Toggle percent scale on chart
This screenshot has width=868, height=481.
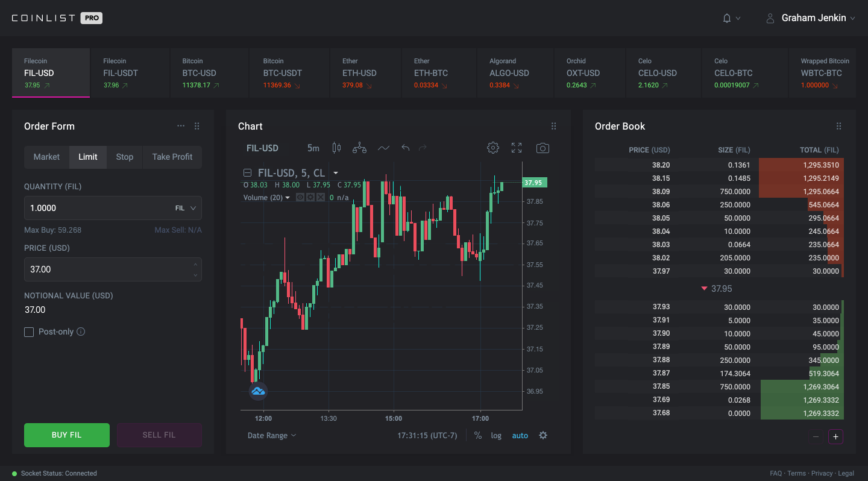pos(478,435)
